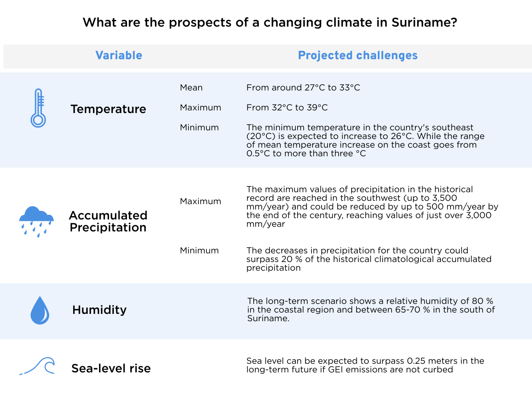Screen dimensions: 532x399
Task: Click the Accumulated Precipitation label
Action: tap(108, 221)
